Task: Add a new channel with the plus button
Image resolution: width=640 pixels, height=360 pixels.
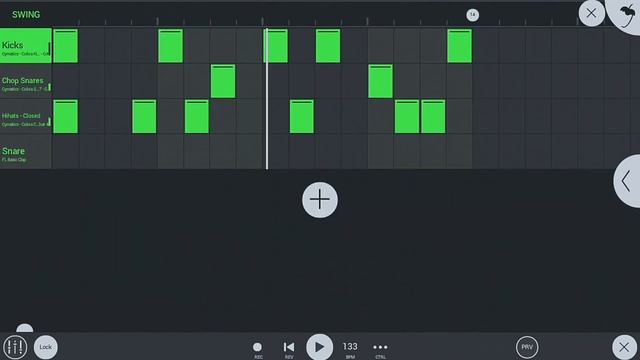Action: tap(320, 200)
